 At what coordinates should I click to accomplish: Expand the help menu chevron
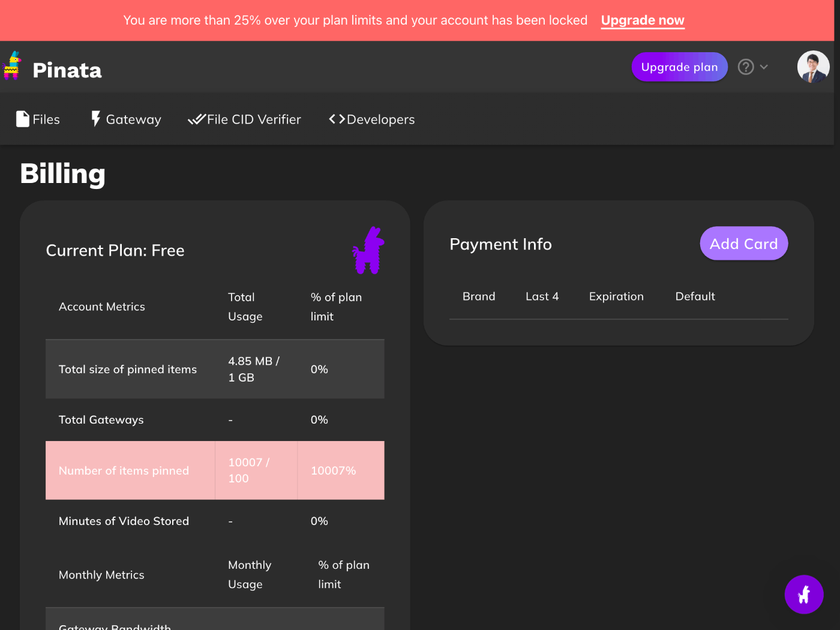[764, 67]
